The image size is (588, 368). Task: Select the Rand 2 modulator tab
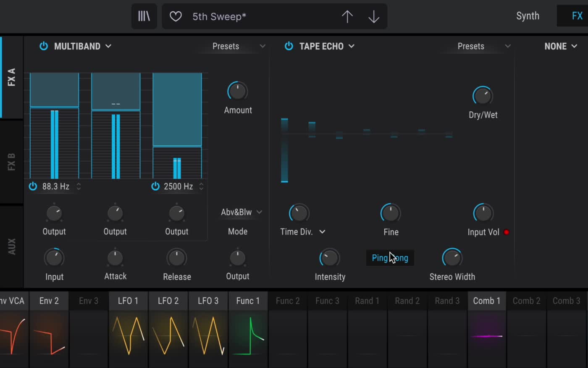(407, 301)
